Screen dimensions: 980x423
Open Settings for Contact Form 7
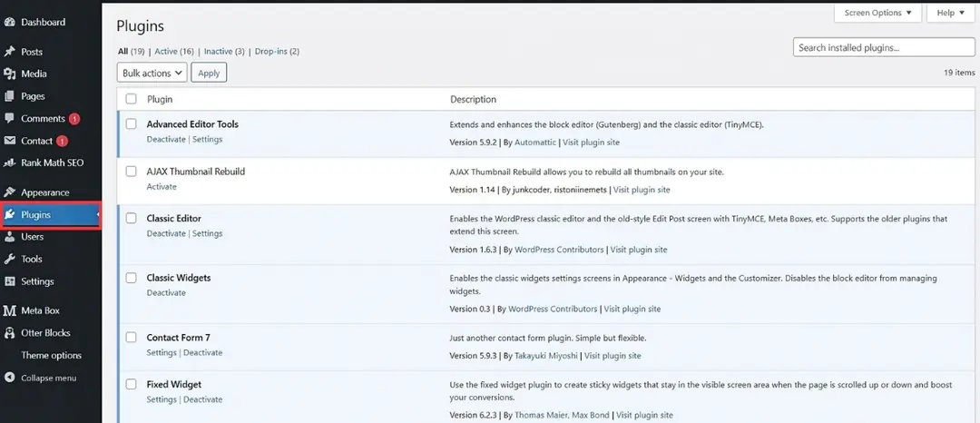[x=162, y=353]
